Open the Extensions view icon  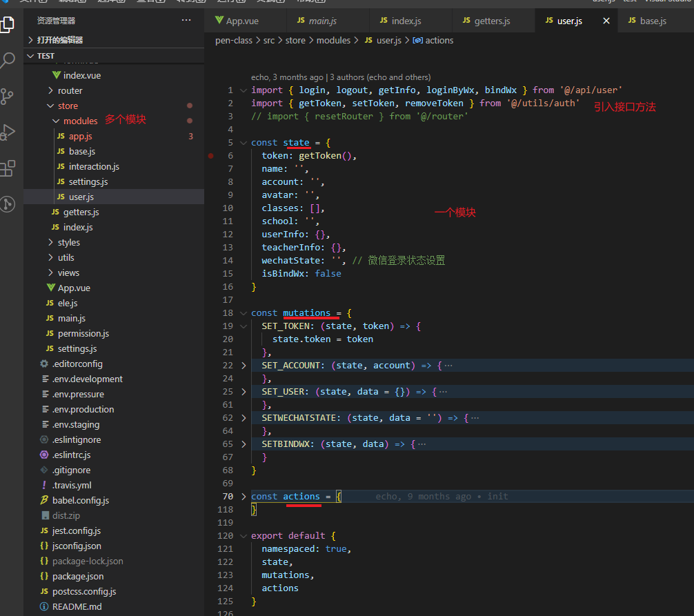click(7, 168)
